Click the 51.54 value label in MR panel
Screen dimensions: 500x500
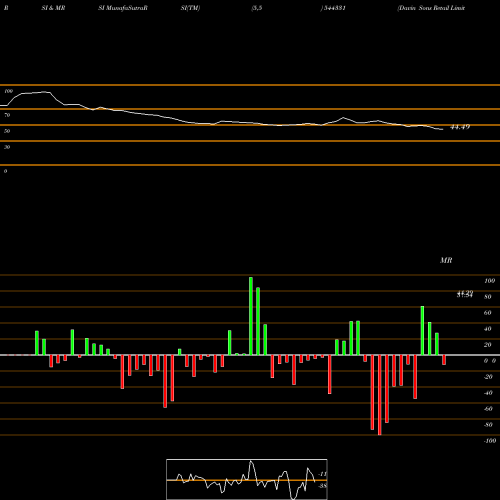coord(465,295)
